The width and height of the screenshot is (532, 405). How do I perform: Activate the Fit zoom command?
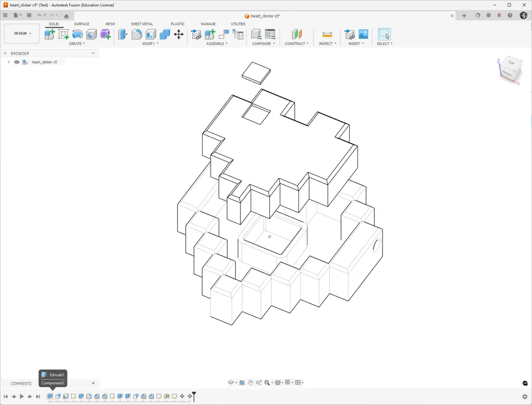[267, 382]
